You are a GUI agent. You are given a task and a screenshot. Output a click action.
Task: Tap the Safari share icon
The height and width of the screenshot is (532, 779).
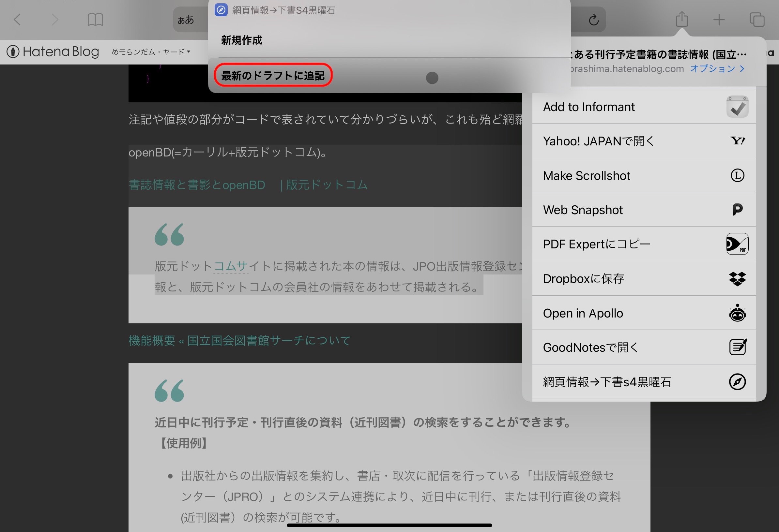(682, 19)
